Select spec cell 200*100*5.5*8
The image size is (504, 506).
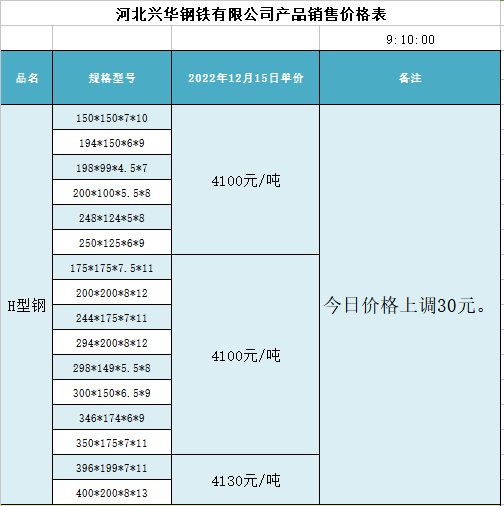pyautogui.click(x=112, y=193)
